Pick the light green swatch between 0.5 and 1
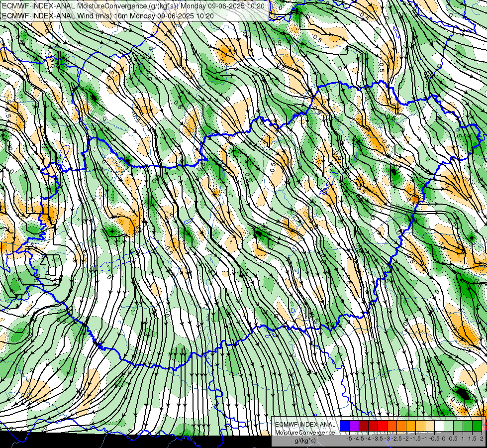Image resolution: width=487 pixels, height=448 pixels. coord(458,426)
